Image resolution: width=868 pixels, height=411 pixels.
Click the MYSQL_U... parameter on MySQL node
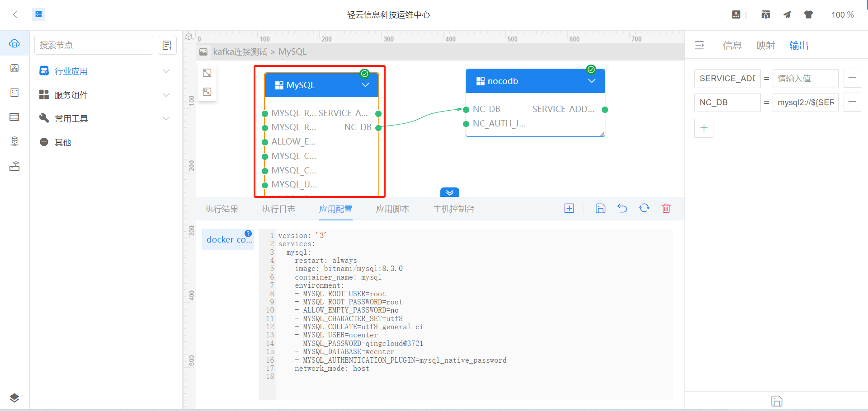[x=294, y=184]
